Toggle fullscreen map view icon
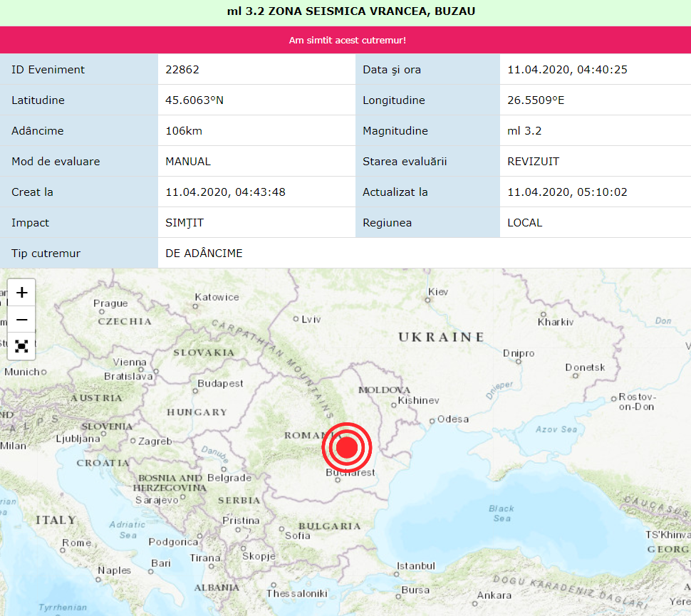 pyautogui.click(x=22, y=346)
